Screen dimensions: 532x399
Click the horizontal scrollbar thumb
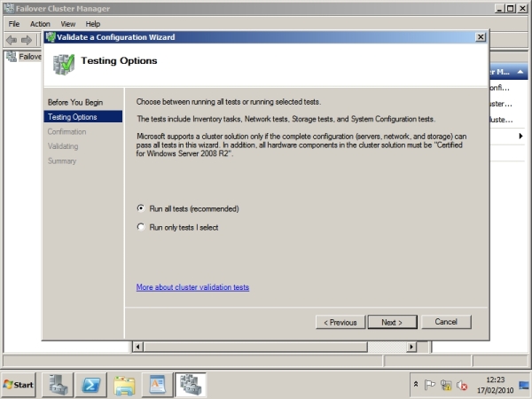[x=255, y=347]
